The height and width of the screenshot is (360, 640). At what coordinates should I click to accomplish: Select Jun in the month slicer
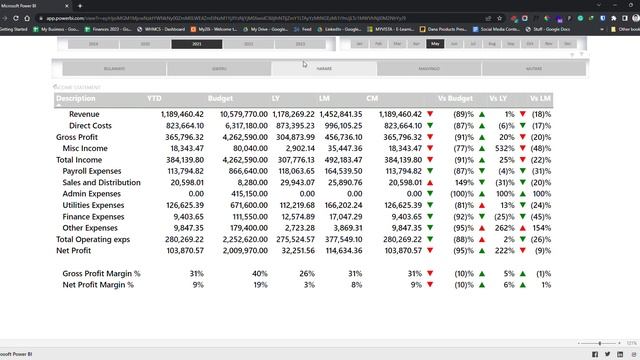click(454, 44)
